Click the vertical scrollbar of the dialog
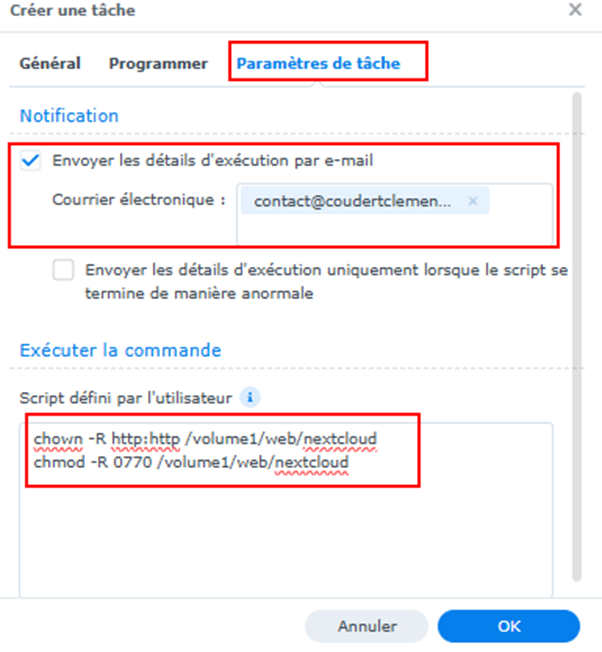This screenshot has width=602, height=652. 576,337
